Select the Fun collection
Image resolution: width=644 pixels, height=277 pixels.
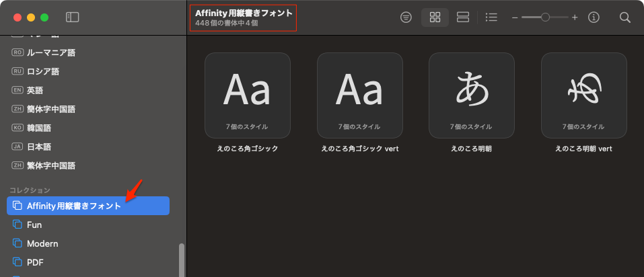(x=34, y=225)
